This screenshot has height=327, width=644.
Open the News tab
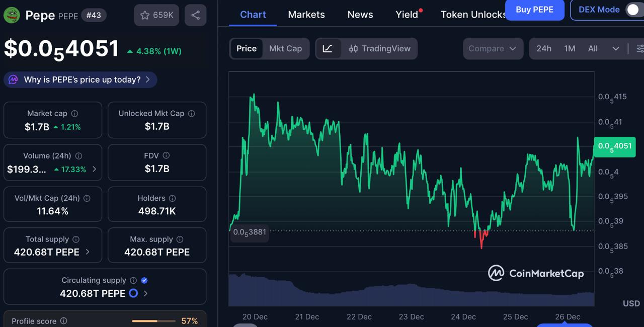pyautogui.click(x=360, y=15)
